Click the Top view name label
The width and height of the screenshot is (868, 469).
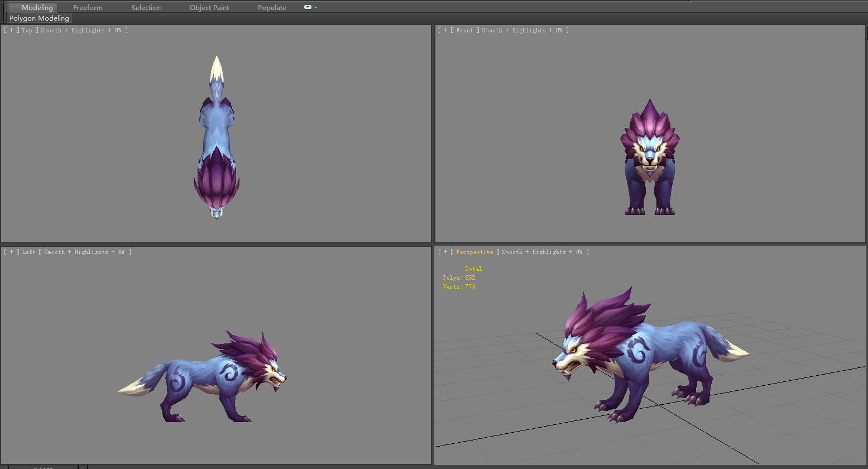pyautogui.click(x=27, y=30)
